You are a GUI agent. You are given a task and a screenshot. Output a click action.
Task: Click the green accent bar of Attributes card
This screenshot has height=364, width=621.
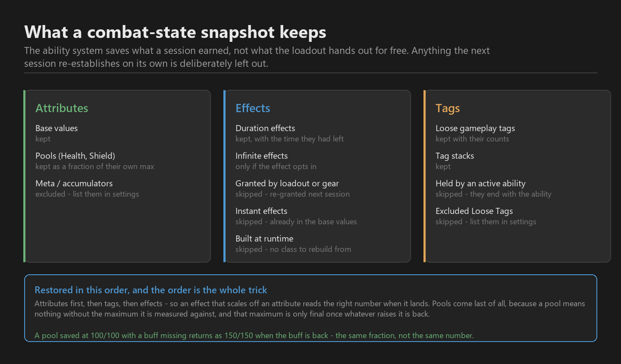click(x=24, y=176)
